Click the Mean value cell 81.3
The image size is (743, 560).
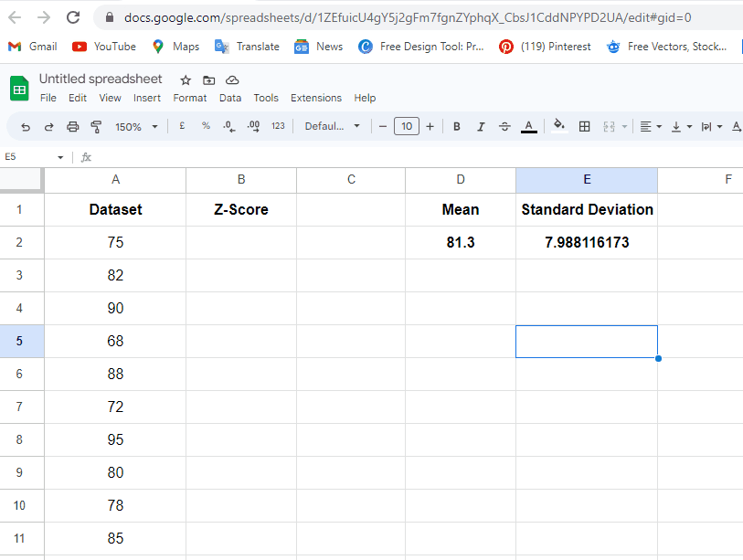pos(461,243)
